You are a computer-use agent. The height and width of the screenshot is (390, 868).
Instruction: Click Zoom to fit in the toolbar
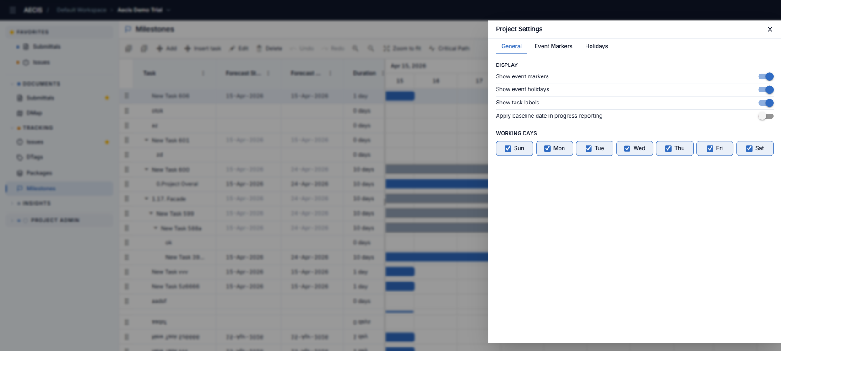click(x=402, y=49)
